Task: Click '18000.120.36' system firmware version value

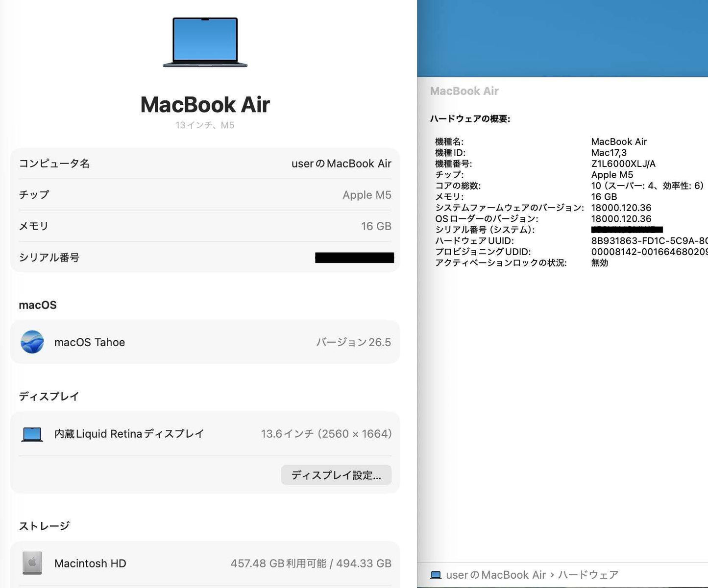Action: tap(621, 208)
